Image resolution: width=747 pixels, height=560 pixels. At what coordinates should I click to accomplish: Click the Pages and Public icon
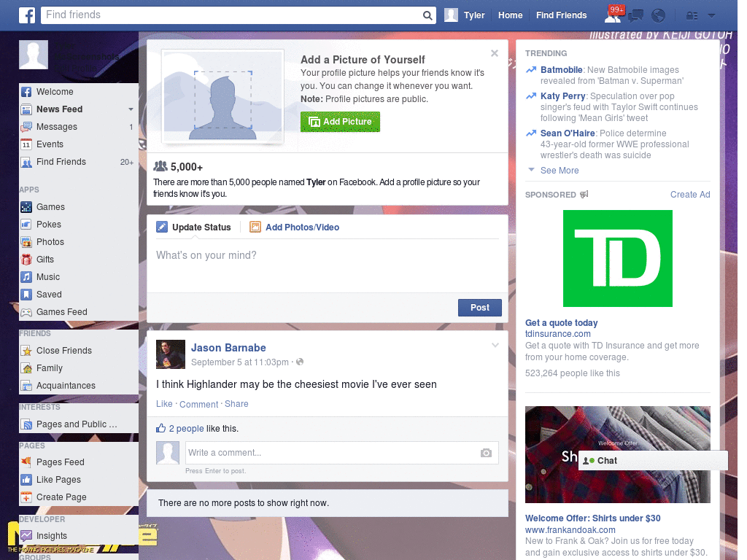26,424
